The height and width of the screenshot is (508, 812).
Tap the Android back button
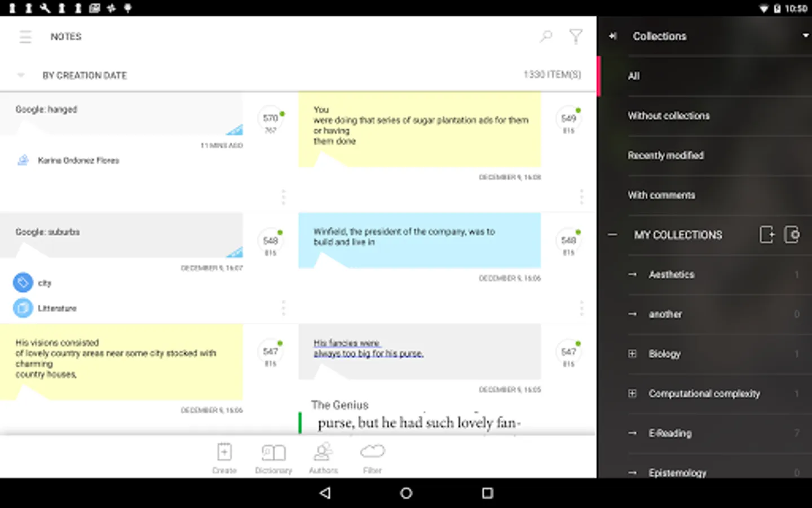pyautogui.click(x=325, y=493)
